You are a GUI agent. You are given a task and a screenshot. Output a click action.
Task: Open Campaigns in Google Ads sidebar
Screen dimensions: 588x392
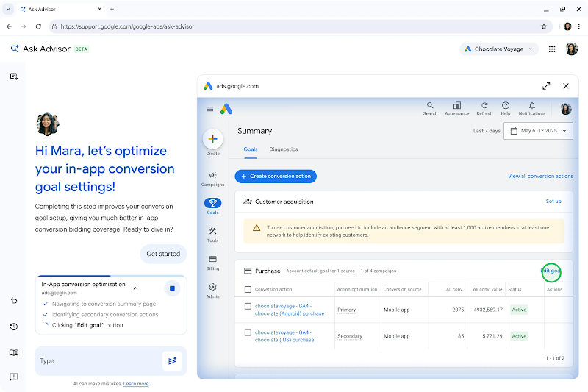212,179
